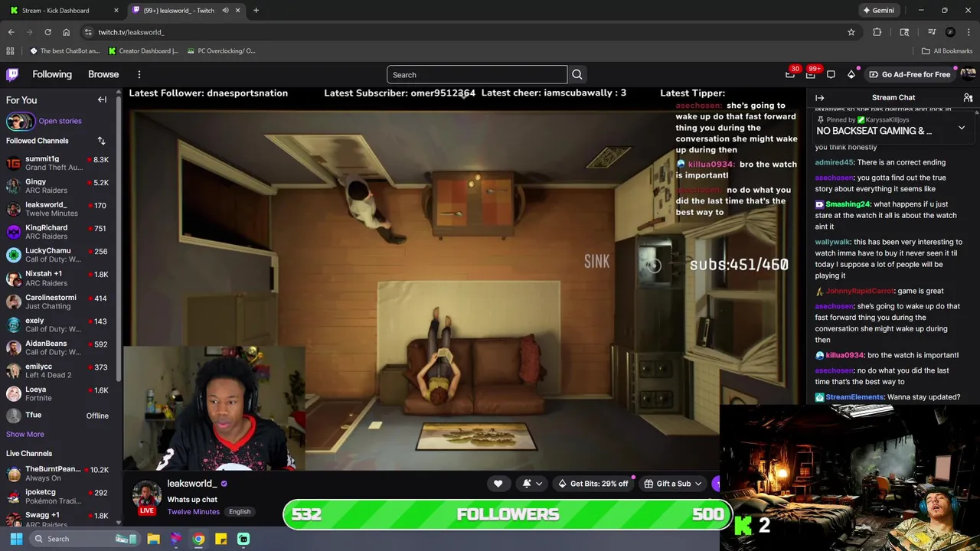Open the notifications inbox showing 99+
This screenshot has width=980, height=551.
click(x=810, y=74)
